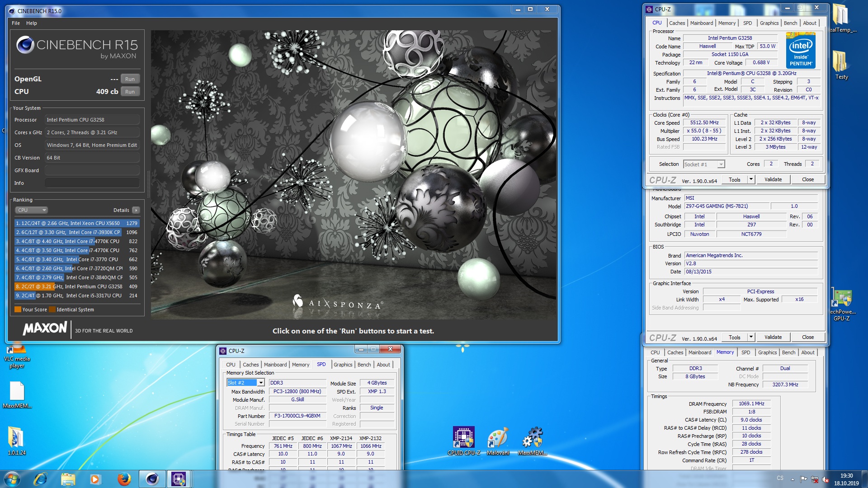The width and height of the screenshot is (868, 488).
Task: Open the CPU ranking type dropdown in Cinebench
Action: tap(32, 210)
